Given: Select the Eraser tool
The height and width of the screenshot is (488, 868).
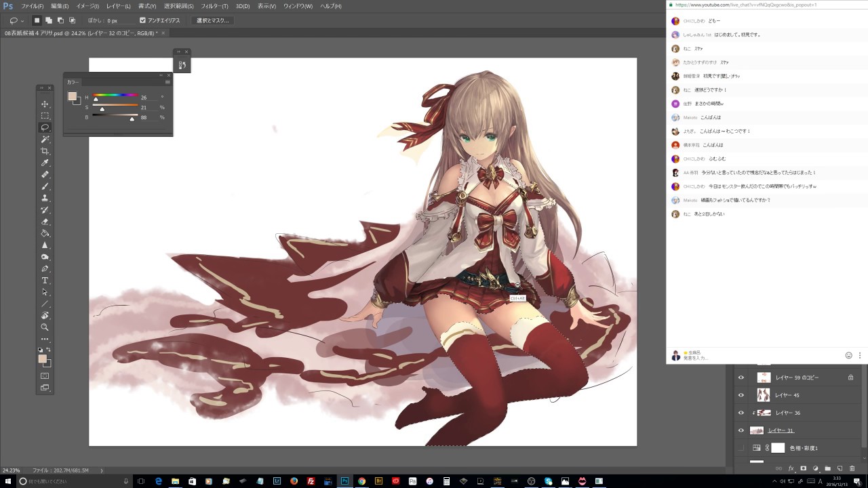Looking at the screenshot, I should click(45, 221).
